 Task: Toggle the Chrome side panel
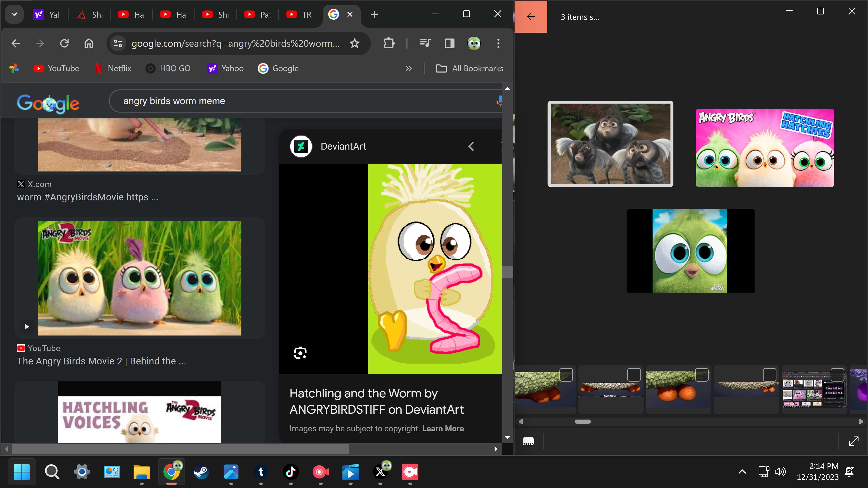449,43
